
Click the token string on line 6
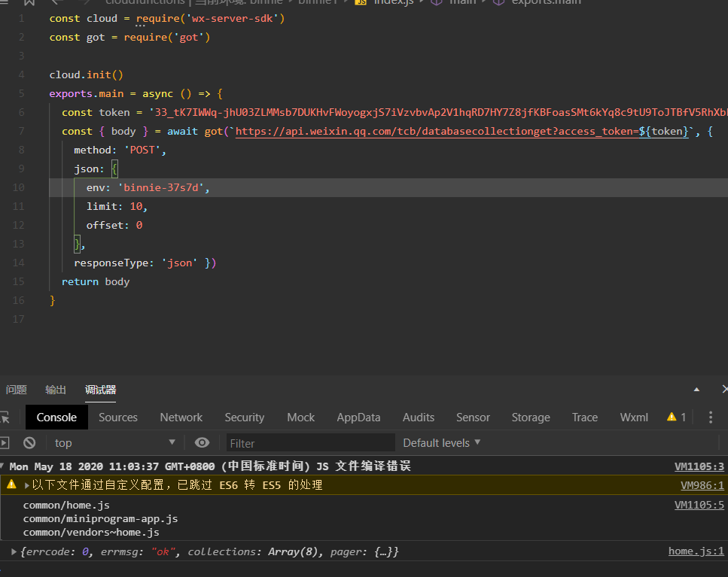[x=438, y=112]
